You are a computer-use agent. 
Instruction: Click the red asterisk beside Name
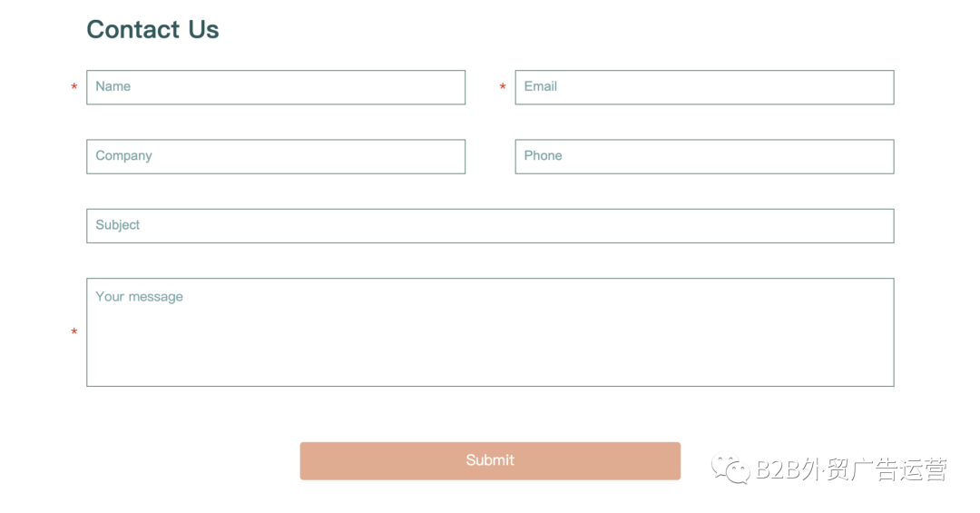(73, 87)
